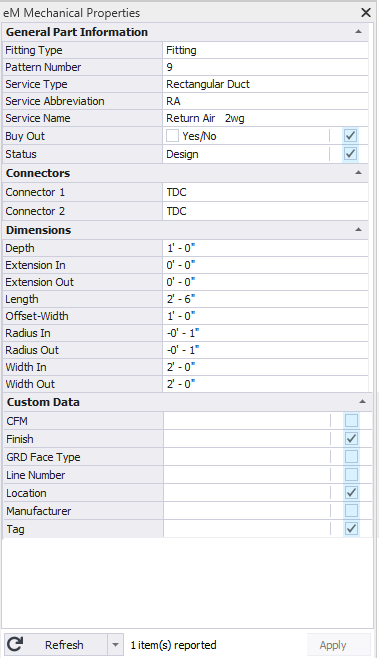Click the Connector 1 TDC value
This screenshot has height=658, width=379.
pos(176,192)
